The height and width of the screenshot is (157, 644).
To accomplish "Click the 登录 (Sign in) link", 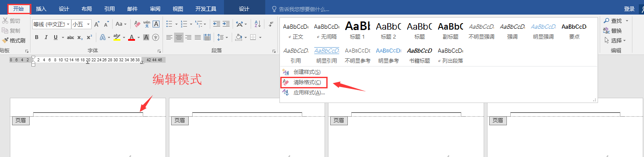I will click(x=629, y=9).
